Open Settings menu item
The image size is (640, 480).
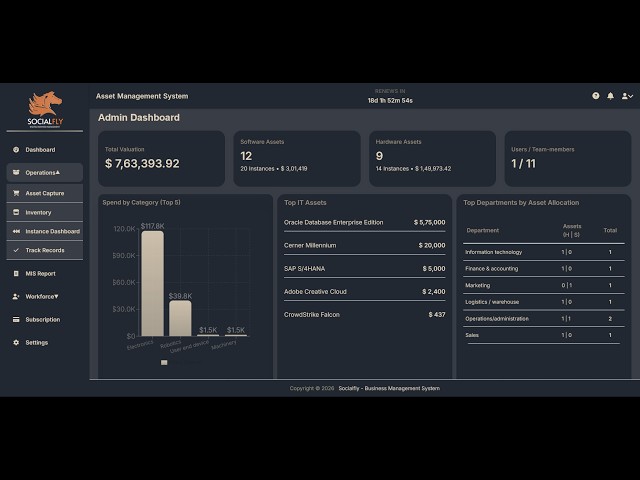pyautogui.click(x=44, y=342)
